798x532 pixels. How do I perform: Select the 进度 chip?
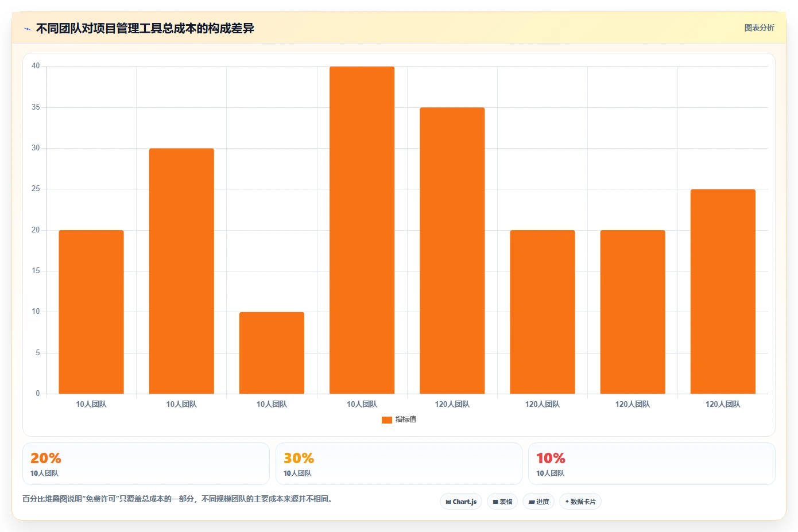pyautogui.click(x=539, y=502)
